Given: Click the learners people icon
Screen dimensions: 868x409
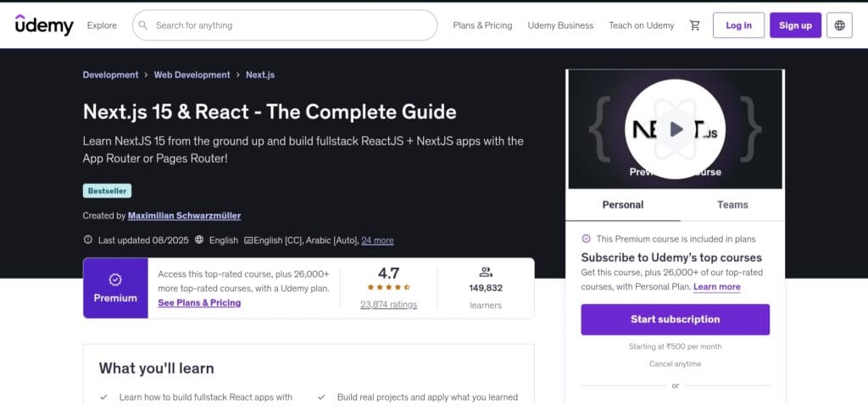Looking at the screenshot, I should [486, 272].
